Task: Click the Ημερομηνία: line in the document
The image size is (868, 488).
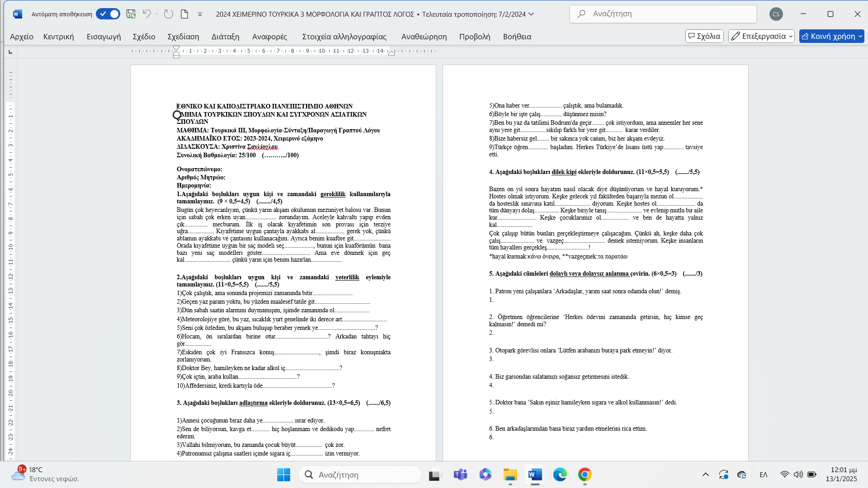Action: click(x=194, y=186)
